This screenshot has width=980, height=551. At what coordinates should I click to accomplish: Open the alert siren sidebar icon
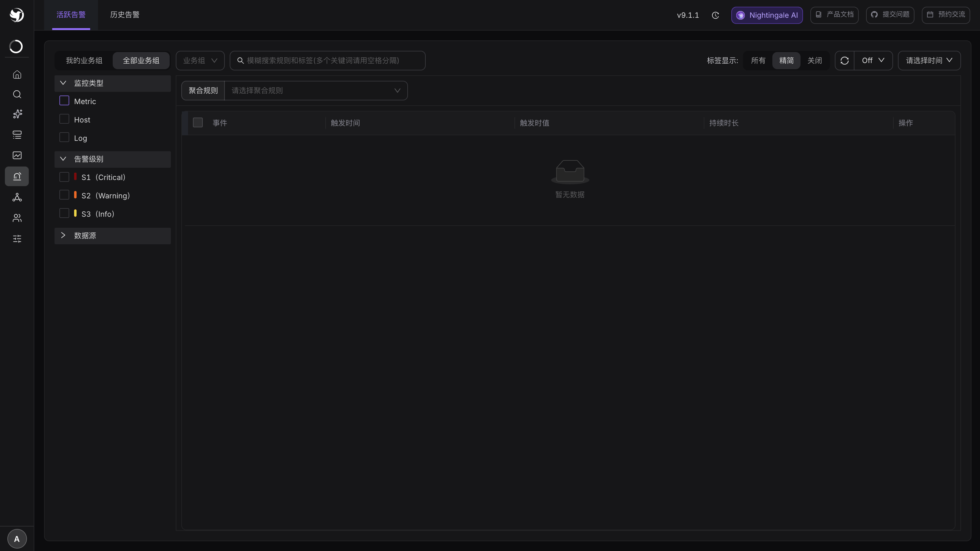(17, 176)
